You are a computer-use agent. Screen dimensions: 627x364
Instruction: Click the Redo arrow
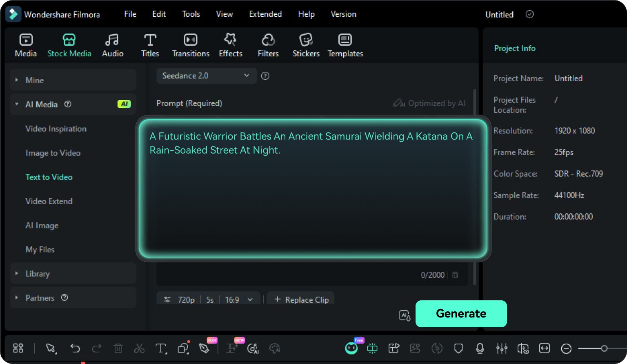click(x=97, y=348)
